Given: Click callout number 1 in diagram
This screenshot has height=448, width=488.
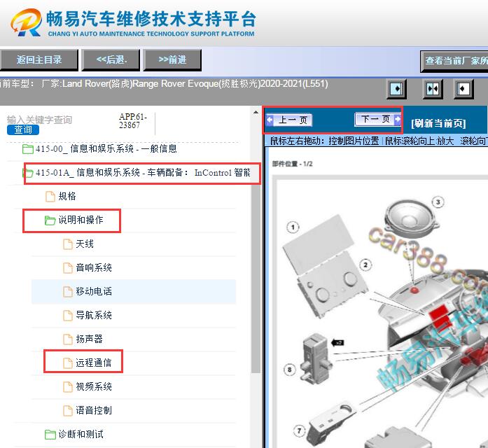Looking at the screenshot, I should [x=293, y=227].
